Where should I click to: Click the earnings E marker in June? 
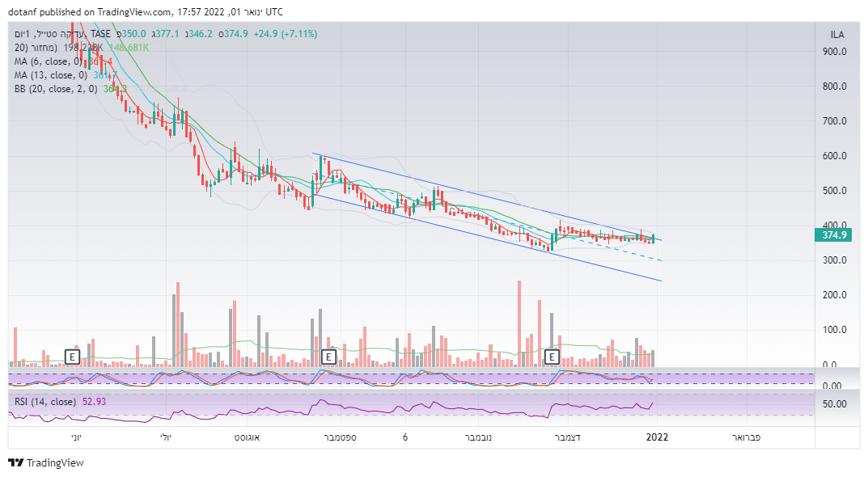click(x=73, y=357)
